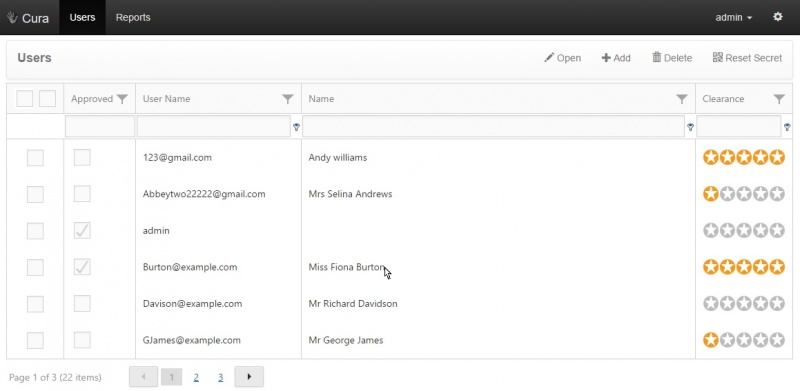800x391 pixels.
Task: Click Approved filter input box
Action: (x=100, y=127)
